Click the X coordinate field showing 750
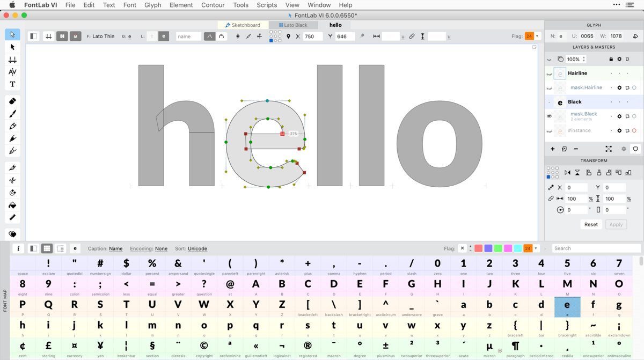 point(313,36)
